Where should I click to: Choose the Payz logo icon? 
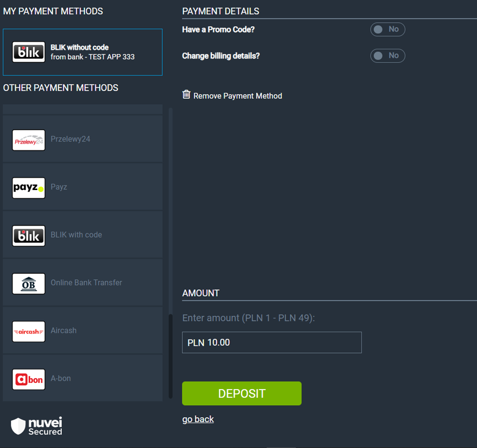[28, 188]
